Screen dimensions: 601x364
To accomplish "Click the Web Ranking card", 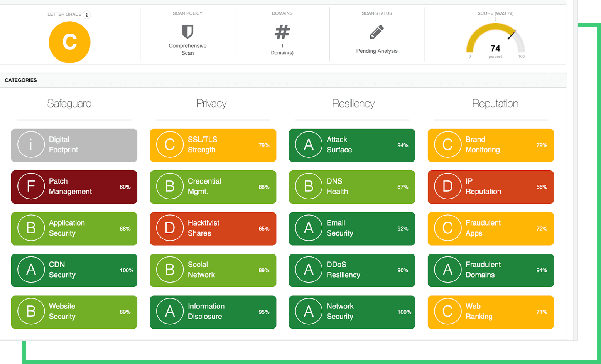I will [x=490, y=312].
